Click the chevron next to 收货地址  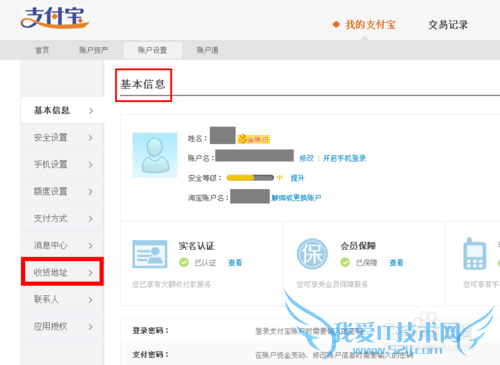coord(91,273)
